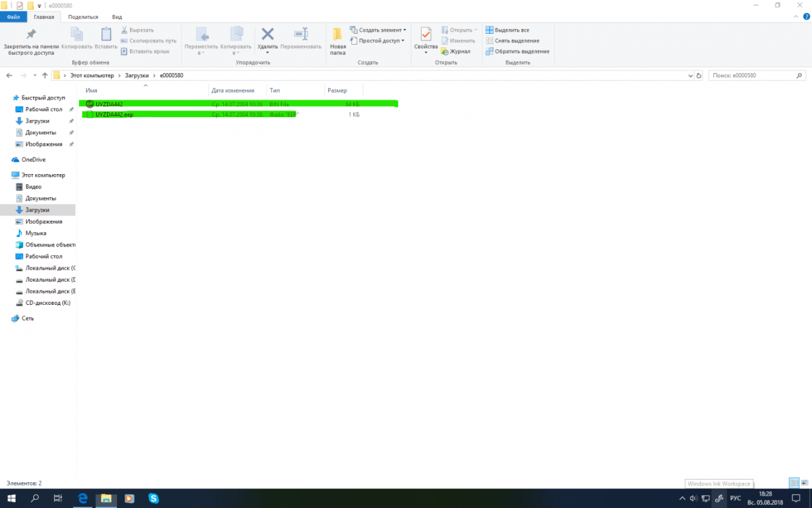
Task: Launch Microsoft Edge from taskbar
Action: [83, 499]
